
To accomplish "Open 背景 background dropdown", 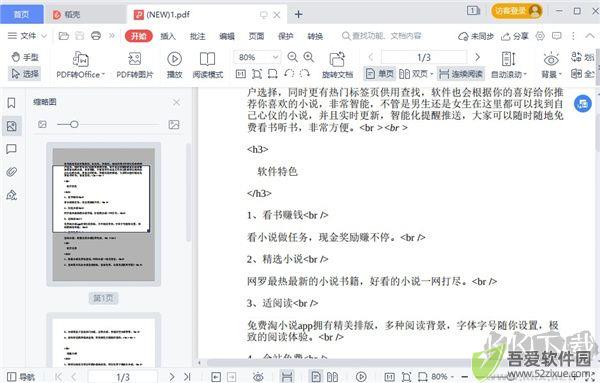I will click(551, 65).
